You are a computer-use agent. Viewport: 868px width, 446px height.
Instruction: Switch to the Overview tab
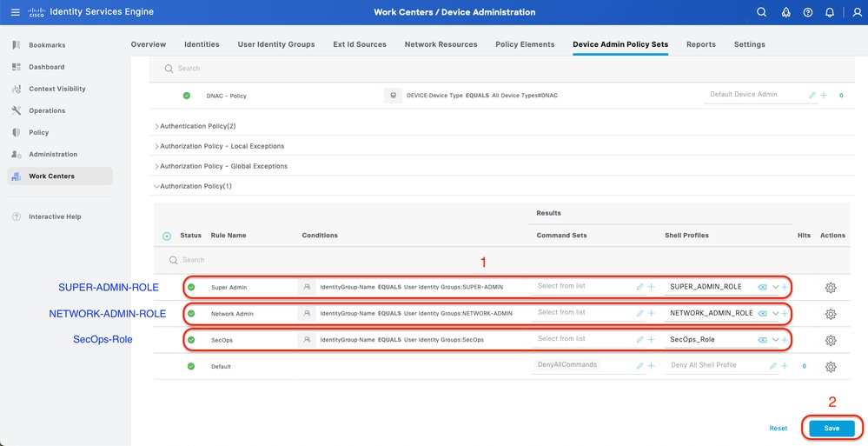click(x=149, y=44)
